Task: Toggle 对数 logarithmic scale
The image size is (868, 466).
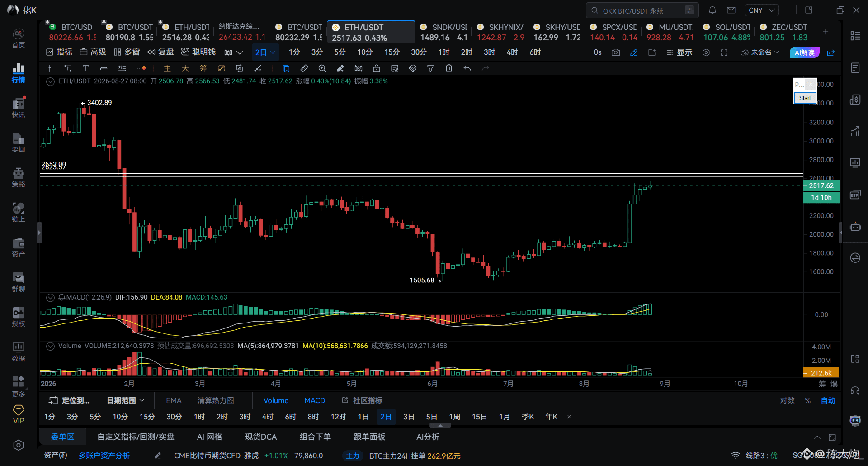Action: 787,400
